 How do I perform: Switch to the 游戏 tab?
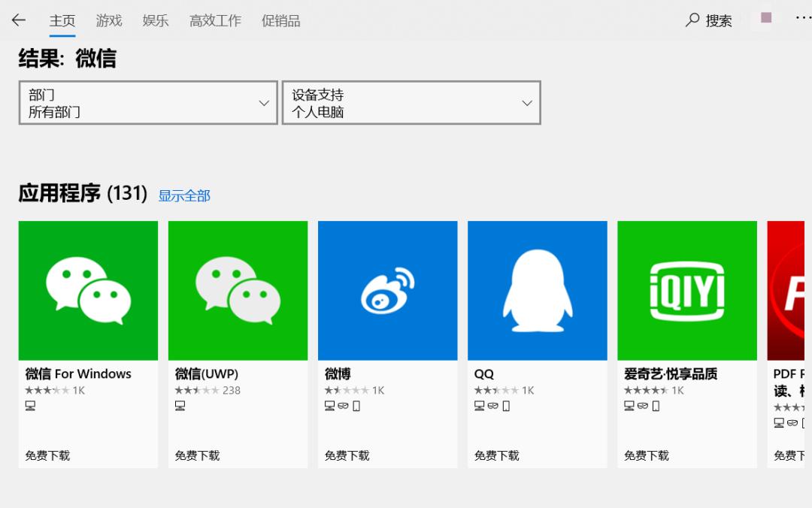tap(108, 20)
